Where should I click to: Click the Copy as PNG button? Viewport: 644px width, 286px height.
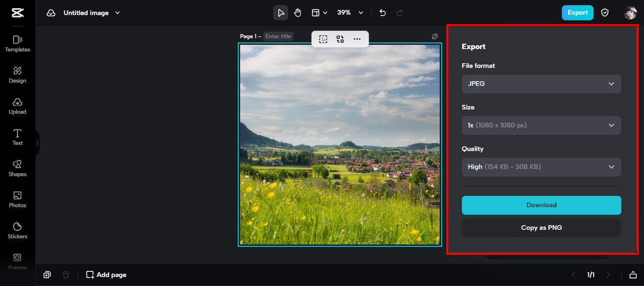point(541,228)
